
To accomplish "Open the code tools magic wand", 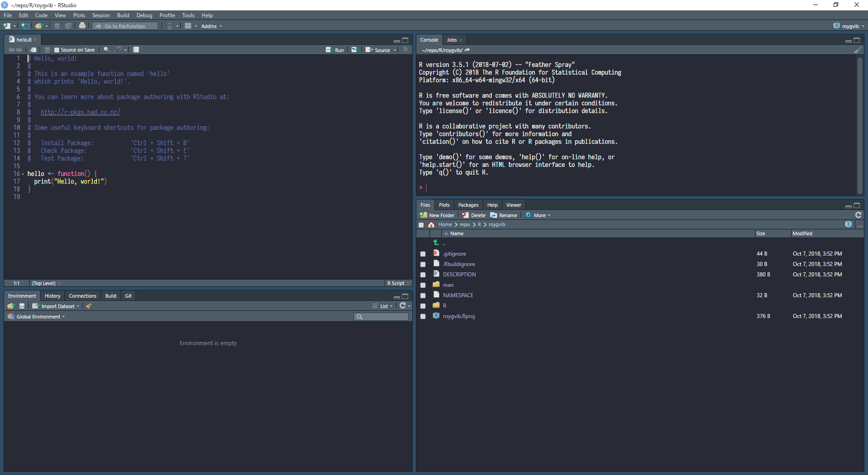I will 118,50.
